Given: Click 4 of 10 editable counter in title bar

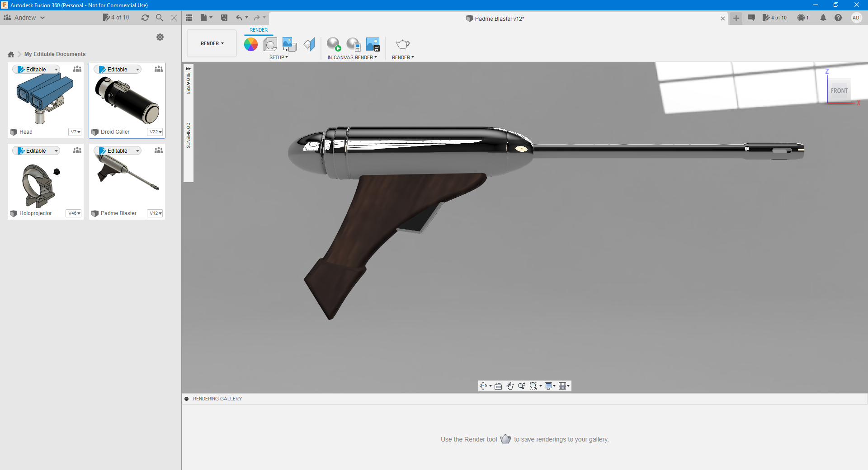Looking at the screenshot, I should (x=774, y=18).
